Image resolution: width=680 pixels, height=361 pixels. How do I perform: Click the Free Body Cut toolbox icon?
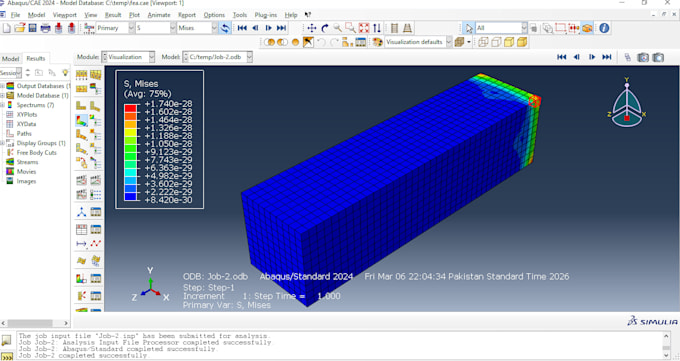coord(82,296)
